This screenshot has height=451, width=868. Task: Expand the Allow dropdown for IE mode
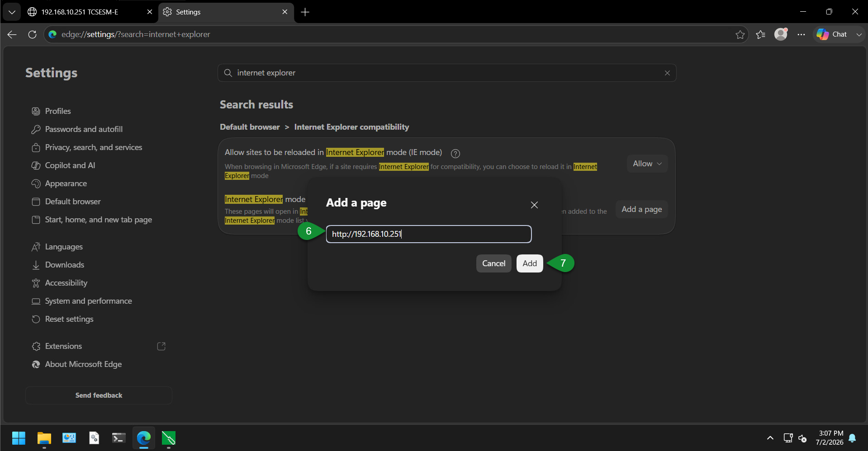coord(647,164)
